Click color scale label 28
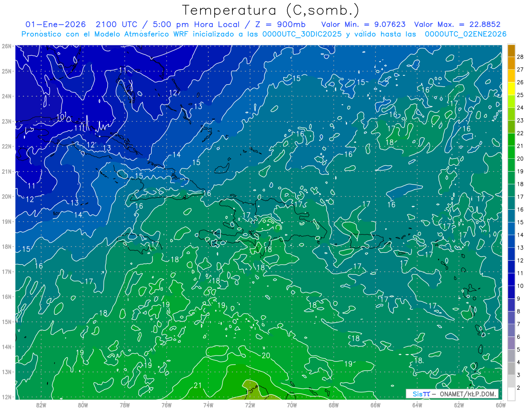The height and width of the screenshot is (411, 532). coord(520,57)
